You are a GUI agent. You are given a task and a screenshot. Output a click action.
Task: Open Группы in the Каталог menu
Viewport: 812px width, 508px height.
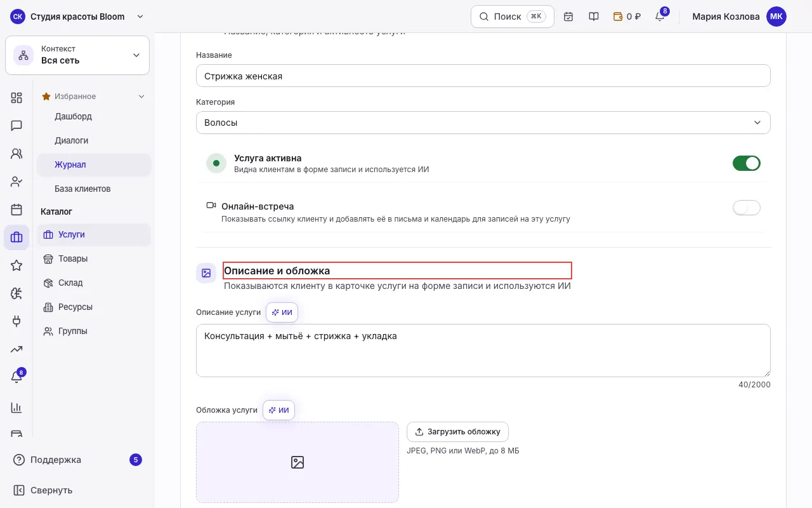(x=94, y=331)
